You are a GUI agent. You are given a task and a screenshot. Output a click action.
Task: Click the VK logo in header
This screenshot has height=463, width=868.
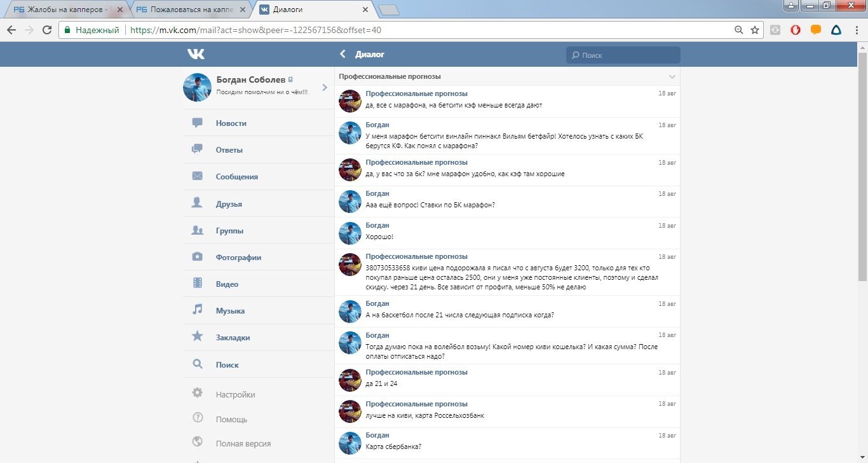[x=196, y=54]
